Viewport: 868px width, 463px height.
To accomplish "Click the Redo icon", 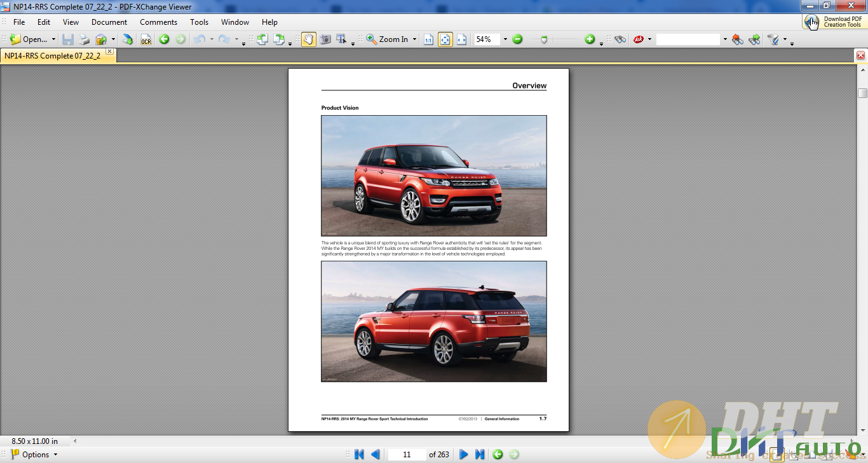I will point(224,39).
